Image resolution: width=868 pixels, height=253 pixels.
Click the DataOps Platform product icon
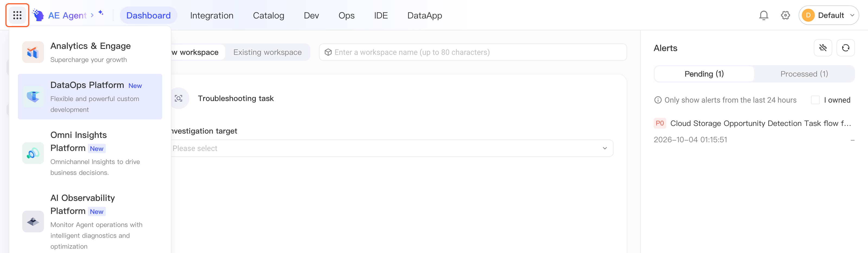(x=33, y=96)
